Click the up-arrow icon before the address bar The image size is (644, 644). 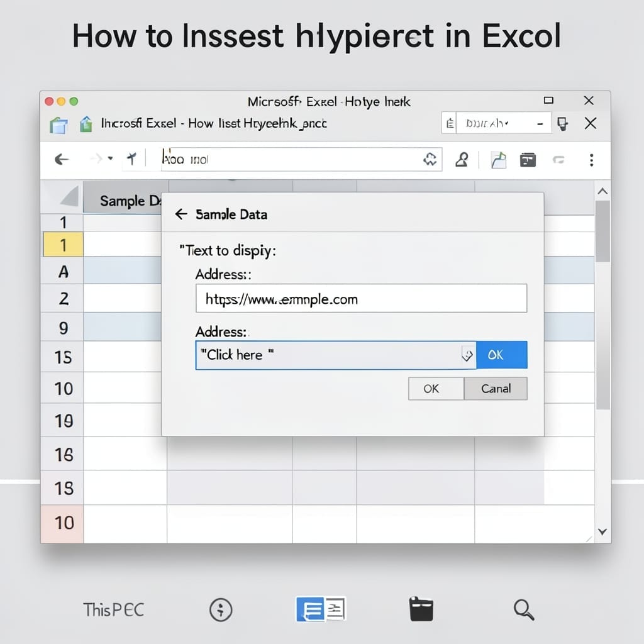pyautogui.click(x=132, y=158)
